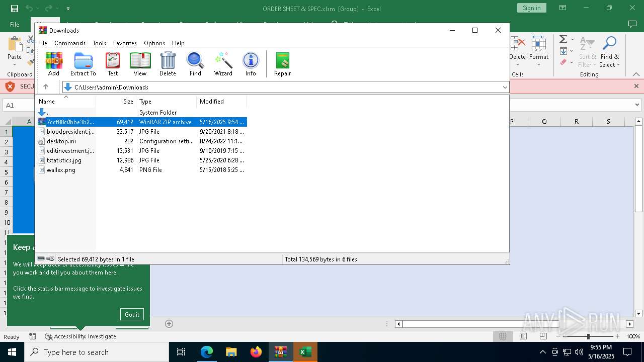
Task: Select the wallex.png file
Action: pos(141,170)
